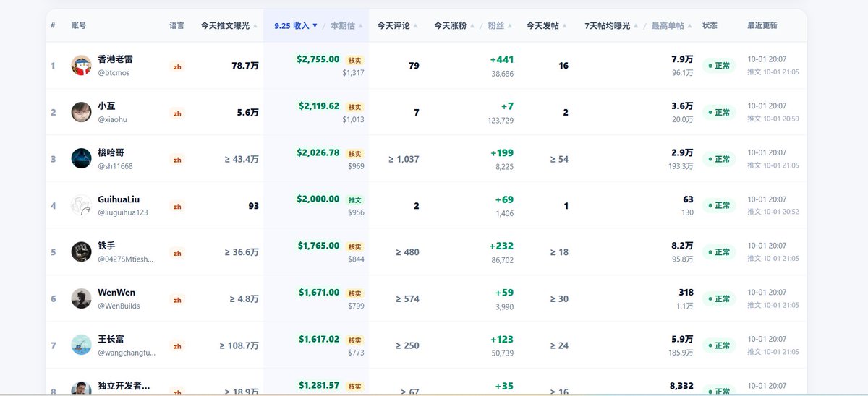
Task: Select top post value 193.3万
Action: point(681,166)
